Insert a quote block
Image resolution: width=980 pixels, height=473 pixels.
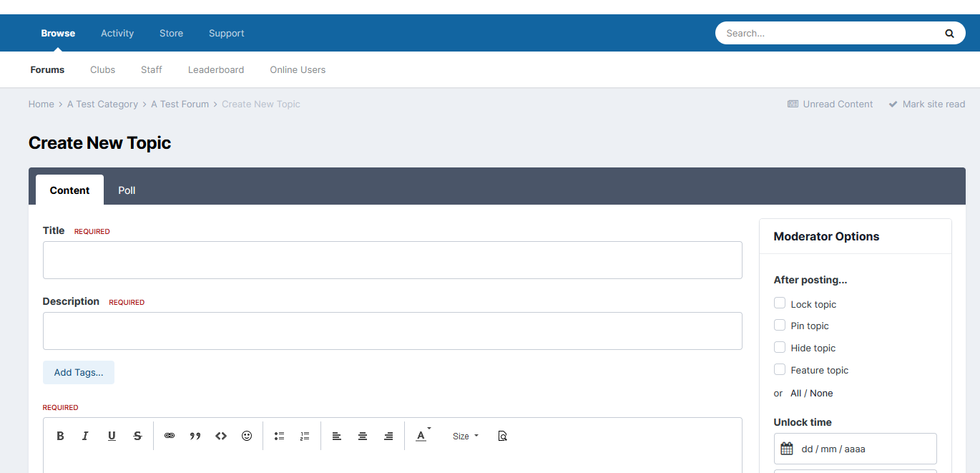point(195,436)
